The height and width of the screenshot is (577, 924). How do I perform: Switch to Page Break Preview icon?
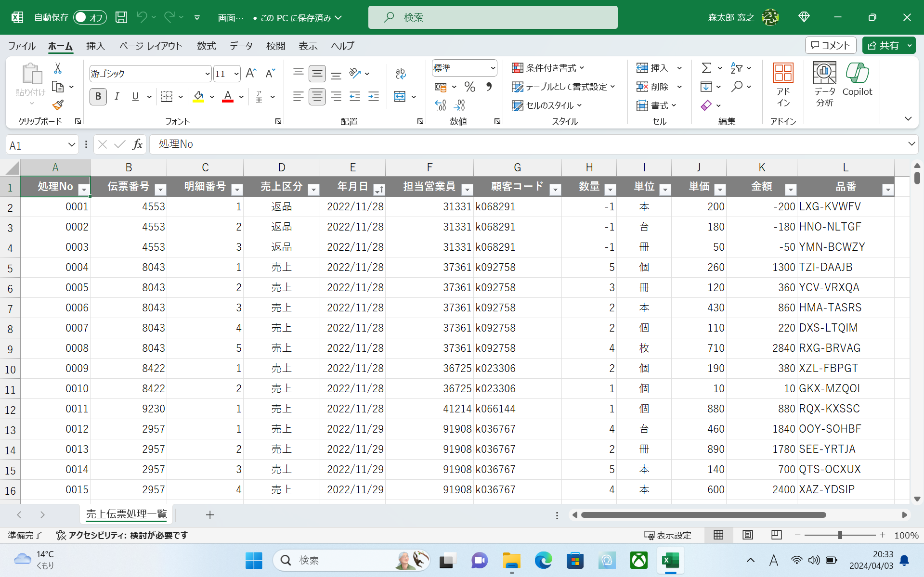pyautogui.click(x=776, y=535)
